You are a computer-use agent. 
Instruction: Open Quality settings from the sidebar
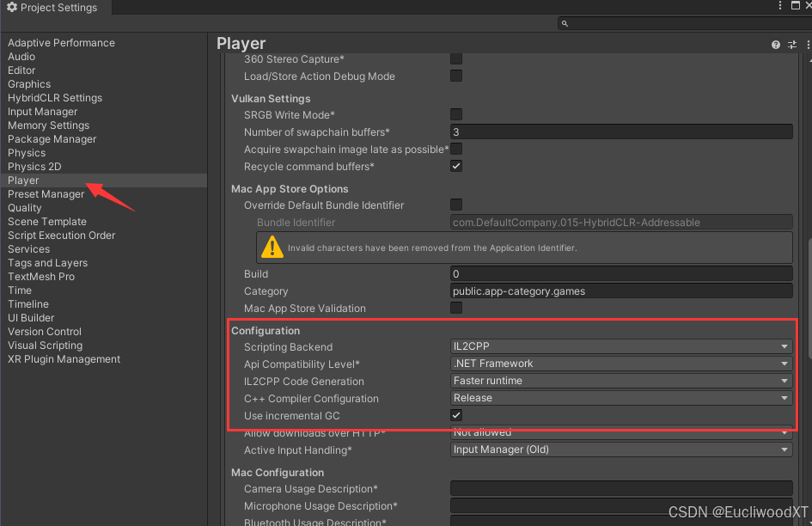click(x=25, y=207)
